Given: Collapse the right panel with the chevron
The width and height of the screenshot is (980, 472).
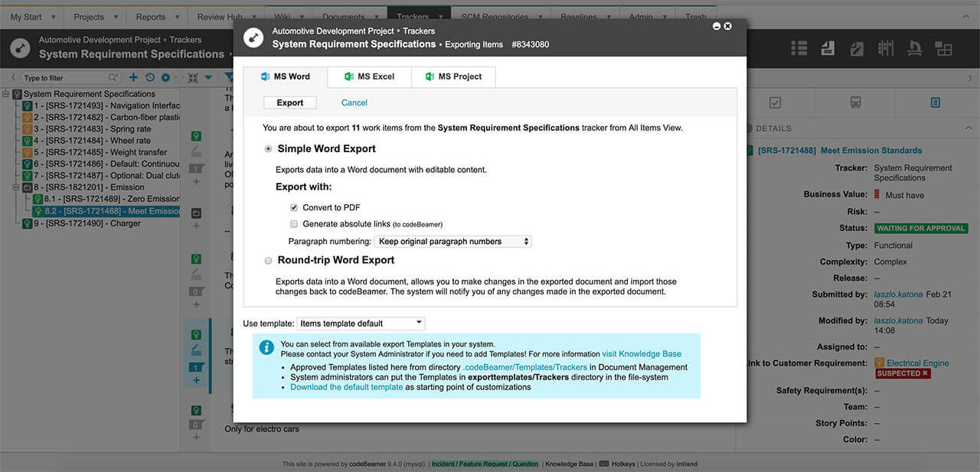Looking at the screenshot, I should tap(971, 77).
